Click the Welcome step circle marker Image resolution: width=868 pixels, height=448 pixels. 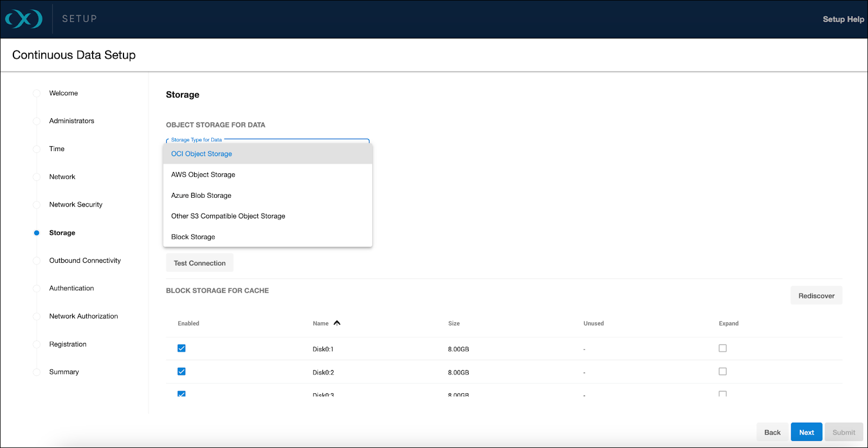(x=37, y=93)
